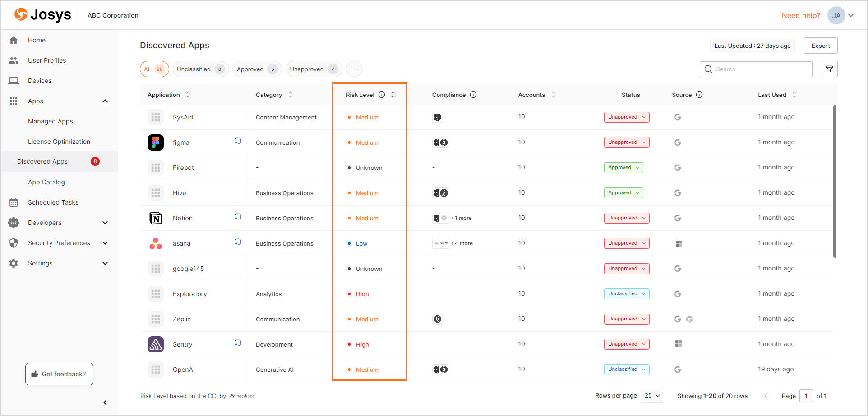868x416 pixels.
Task: Open the filter icon beside Search
Action: pos(829,69)
